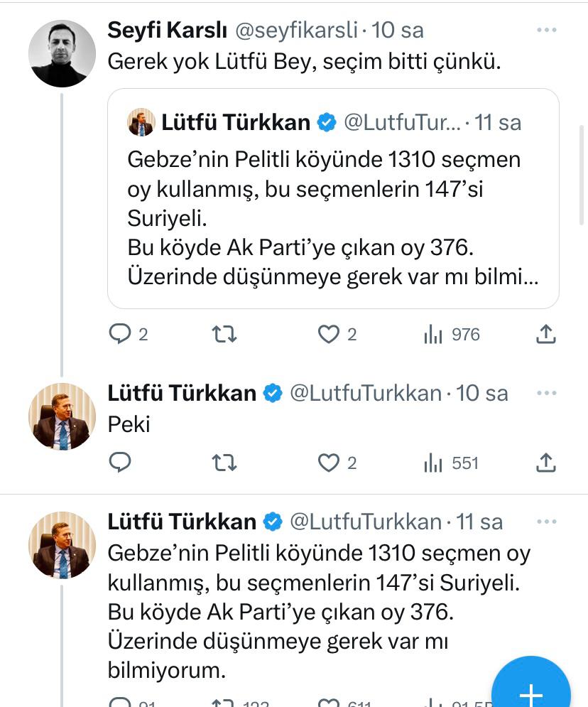Like Seyfi Karslı's tweet
The image size is (588, 707).
click(328, 334)
